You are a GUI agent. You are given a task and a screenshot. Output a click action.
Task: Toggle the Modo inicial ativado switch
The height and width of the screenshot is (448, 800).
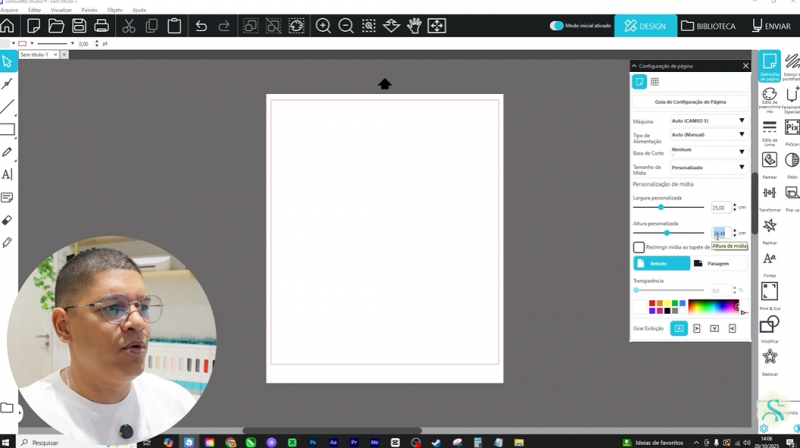[x=557, y=26]
